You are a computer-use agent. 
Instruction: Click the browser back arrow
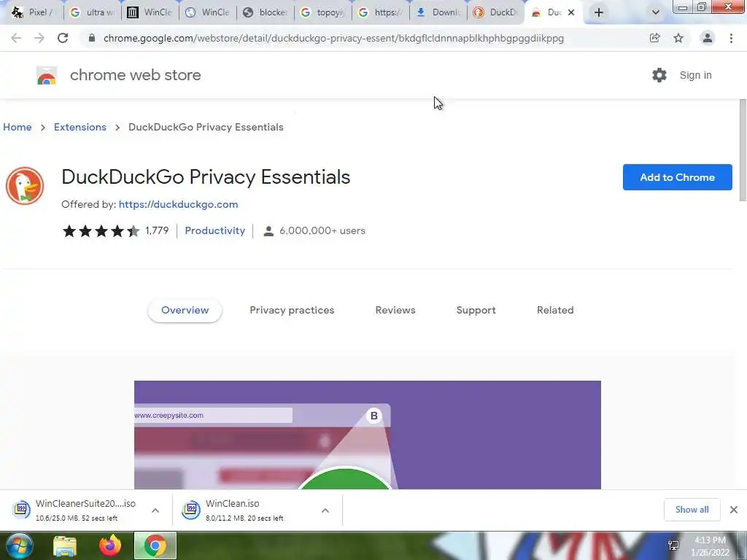[16, 38]
